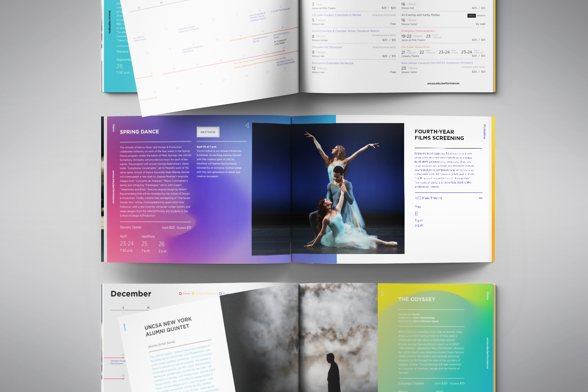Click "Catawba Theatre" on The Odyssey page
Viewport: 588px width, 392px height.
click(411, 383)
